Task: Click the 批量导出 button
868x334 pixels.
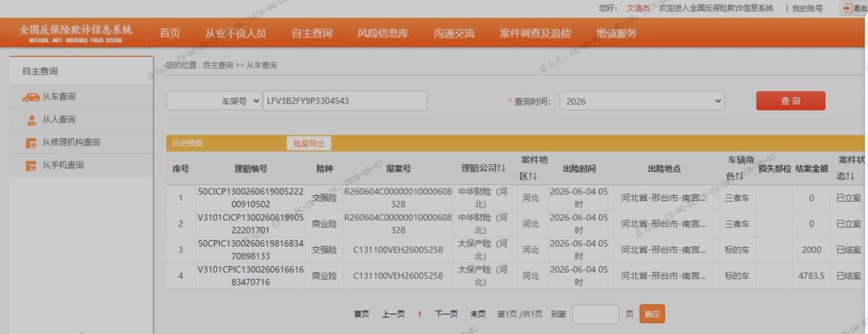Action: 309,143
